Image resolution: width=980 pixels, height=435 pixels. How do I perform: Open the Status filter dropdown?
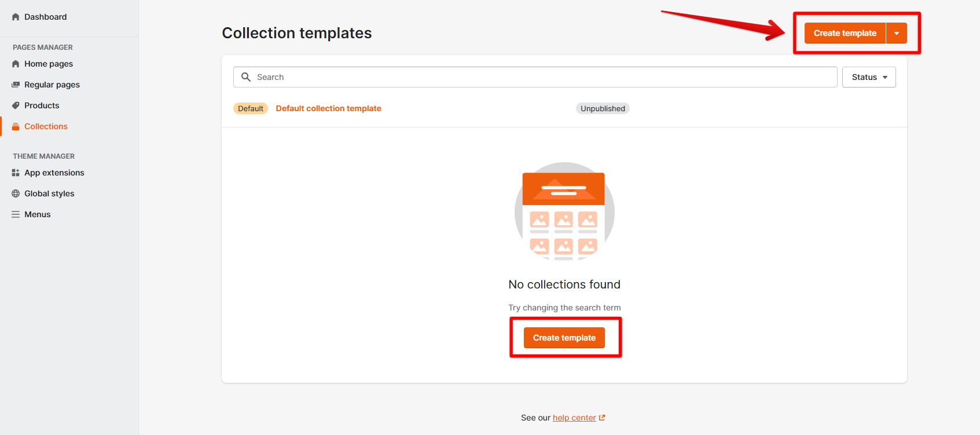click(x=869, y=77)
